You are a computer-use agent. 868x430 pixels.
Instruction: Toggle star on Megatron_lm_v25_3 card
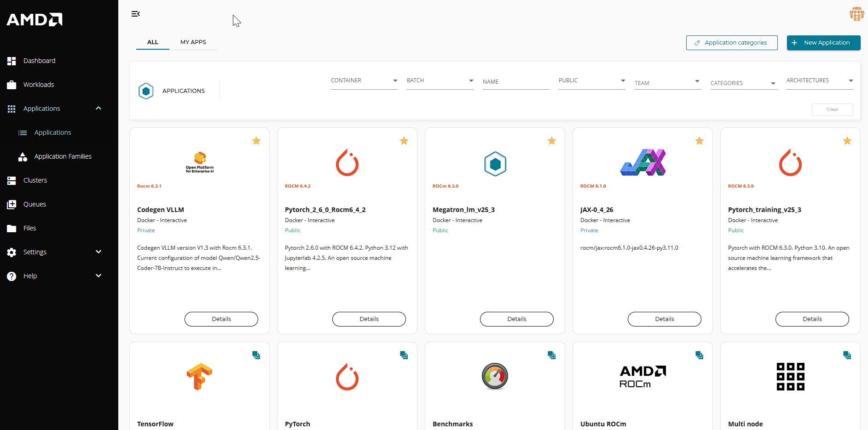(552, 141)
